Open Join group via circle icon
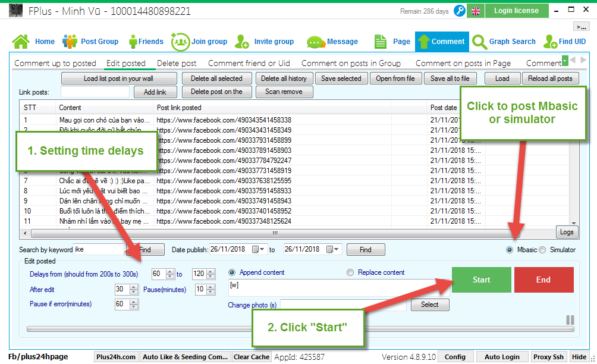Viewport: 597px width, 364px height. (181, 42)
